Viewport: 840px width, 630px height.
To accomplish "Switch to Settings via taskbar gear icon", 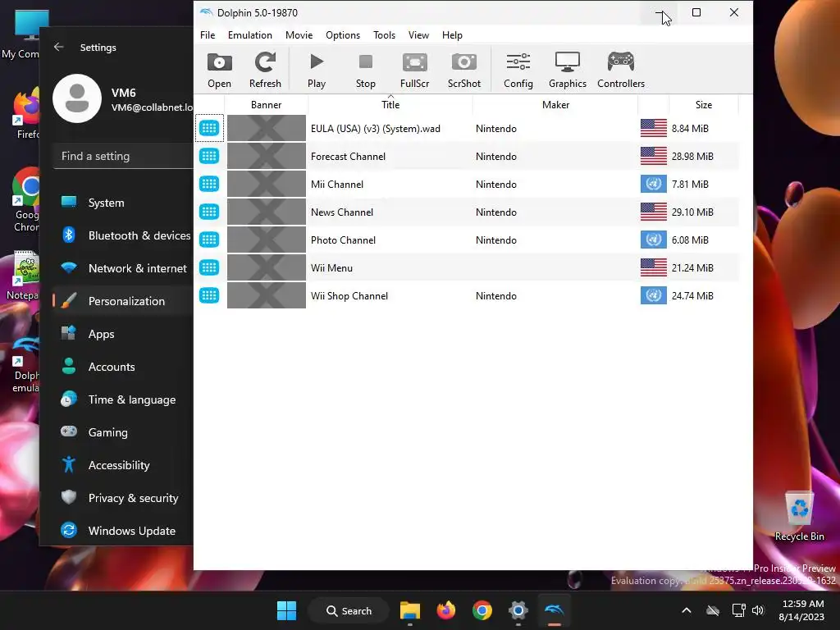I will click(x=518, y=610).
